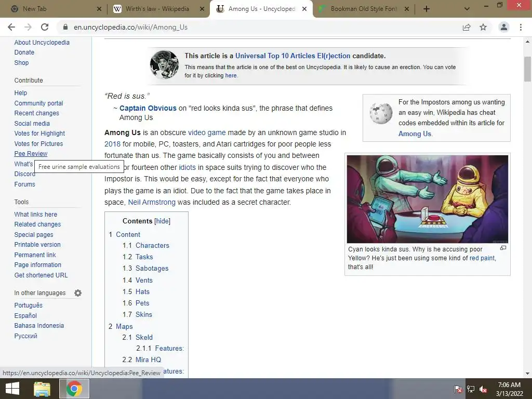532x399 pixels.
Task: Open the Among Us artwork thumbnail
Action: pos(427,199)
